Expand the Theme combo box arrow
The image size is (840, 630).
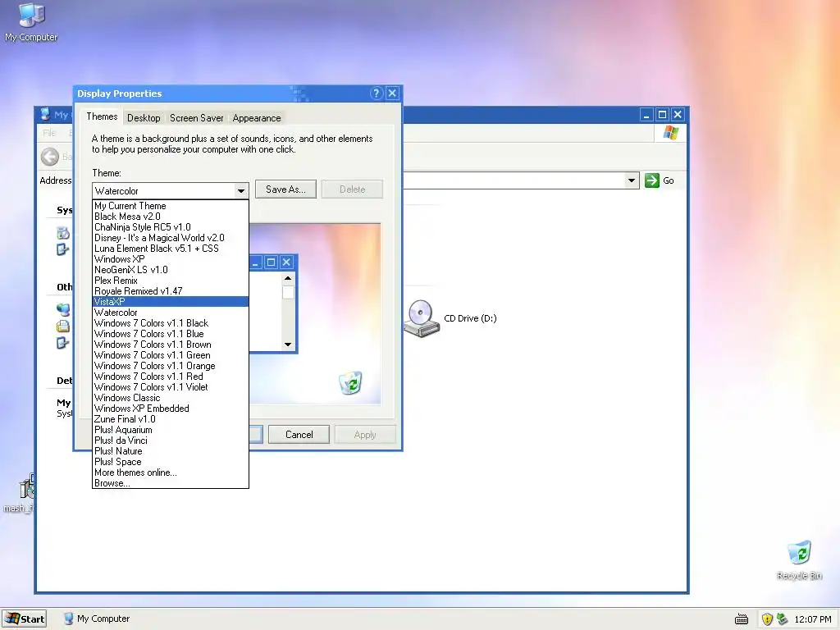(x=241, y=190)
